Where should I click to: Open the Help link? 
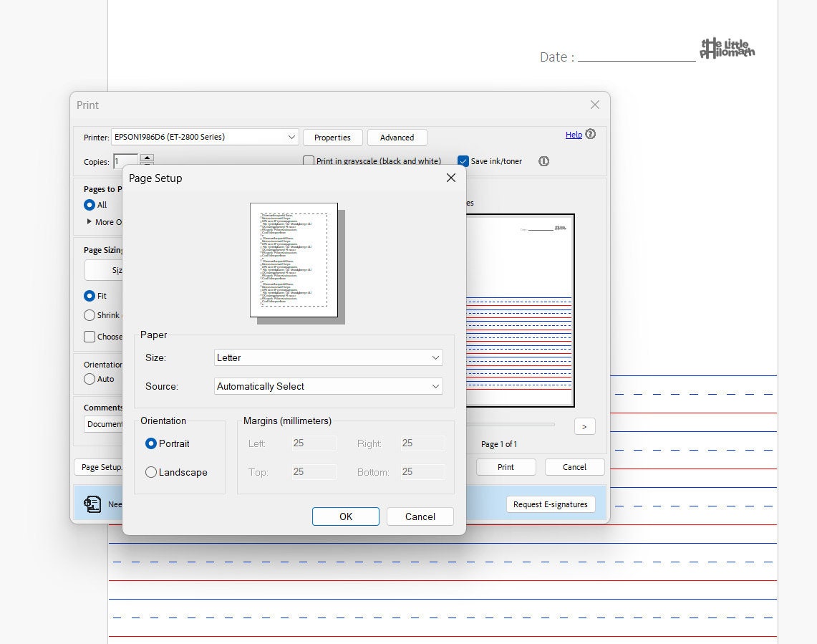[x=574, y=135]
